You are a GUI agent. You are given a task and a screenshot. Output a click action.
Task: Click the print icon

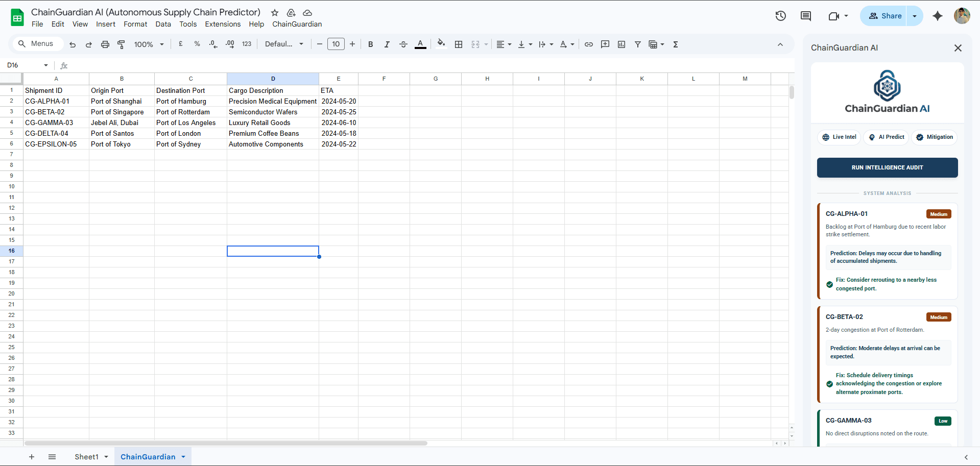click(x=105, y=44)
